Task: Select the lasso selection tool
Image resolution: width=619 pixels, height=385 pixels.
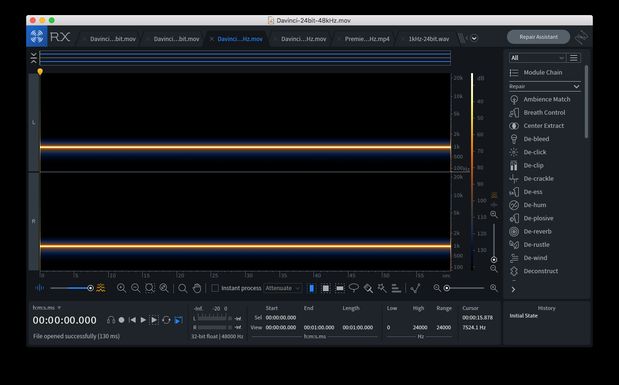Action: [x=354, y=288]
